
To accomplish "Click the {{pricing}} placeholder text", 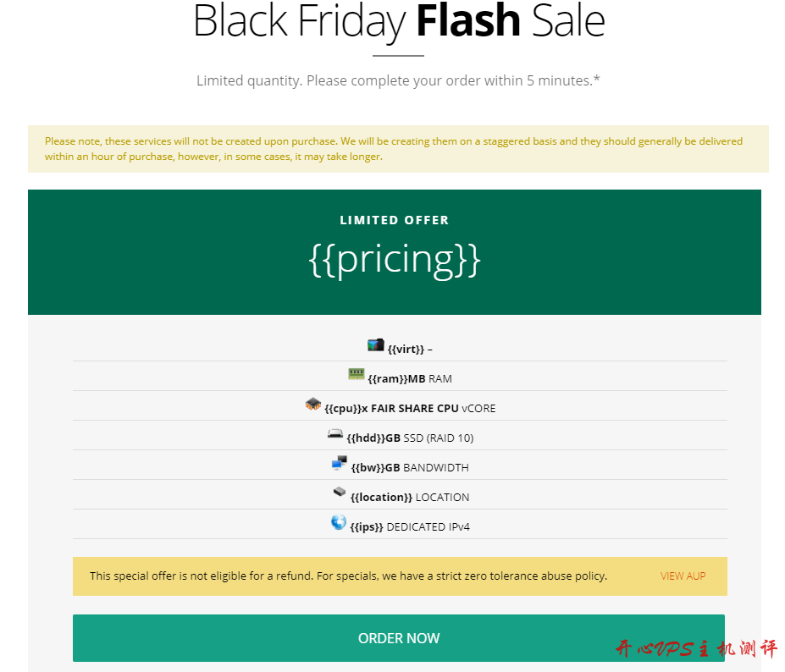I will [x=395, y=260].
